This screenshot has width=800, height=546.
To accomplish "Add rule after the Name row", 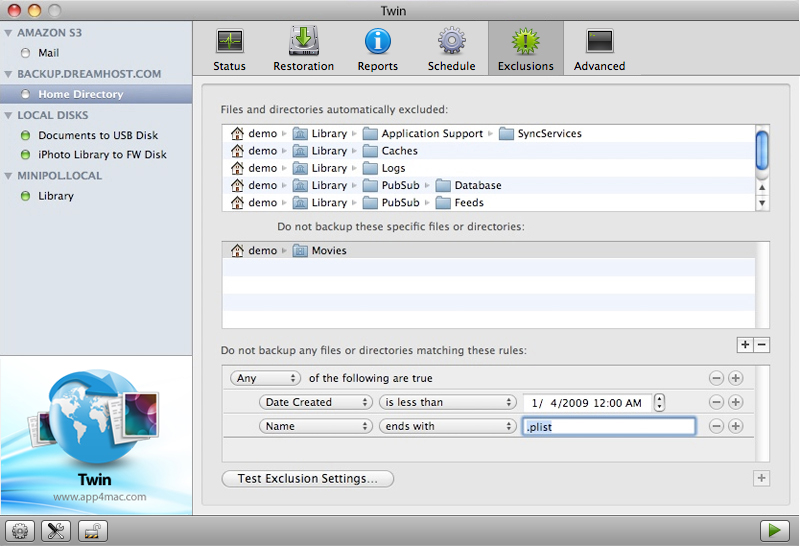I will tap(735, 426).
